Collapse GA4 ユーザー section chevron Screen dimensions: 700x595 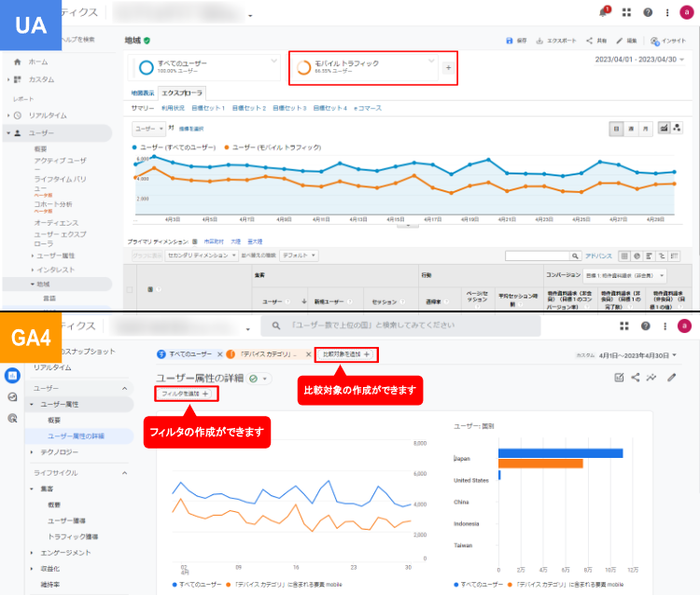124,389
